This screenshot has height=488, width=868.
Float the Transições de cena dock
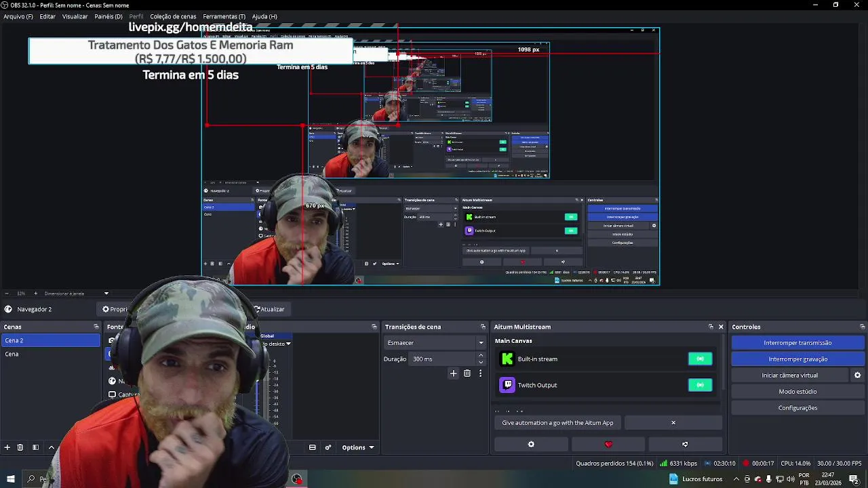pos(483,327)
